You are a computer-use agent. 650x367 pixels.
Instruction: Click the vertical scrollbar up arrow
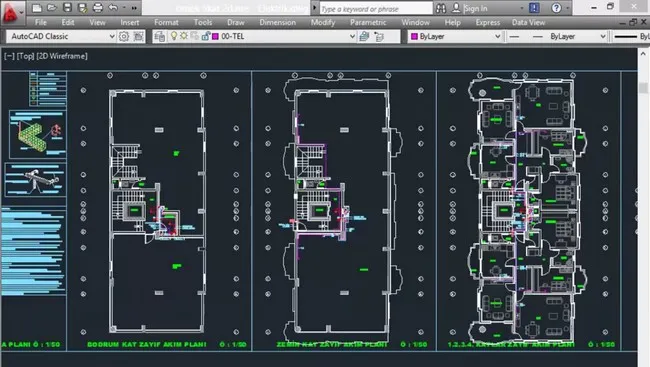(643, 54)
